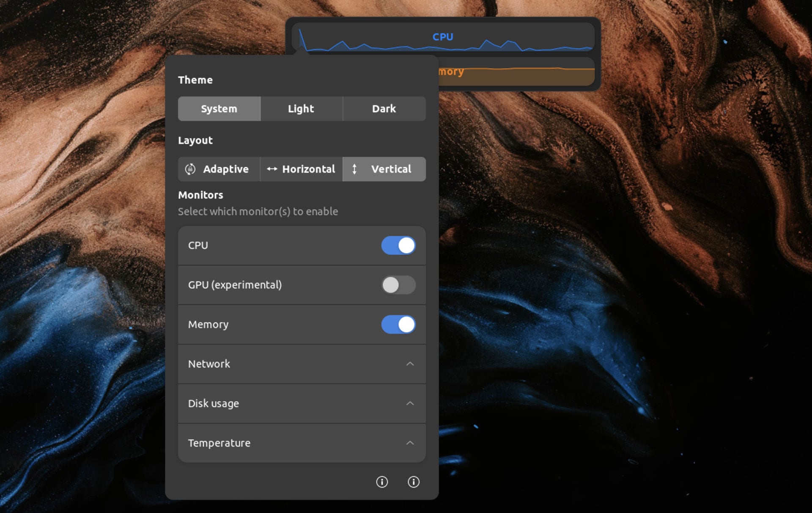Click the right info icon at the bottom
Screen dimensions: 812x513
click(x=413, y=482)
